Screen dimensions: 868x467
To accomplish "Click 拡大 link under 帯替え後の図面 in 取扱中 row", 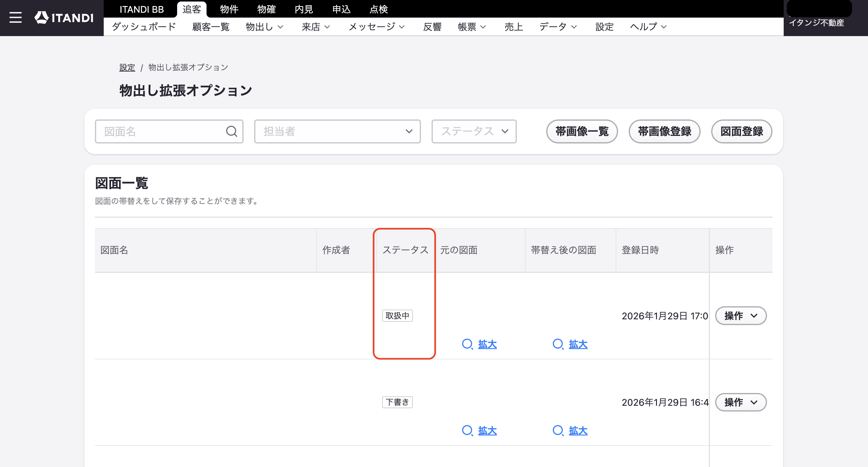I will pyautogui.click(x=578, y=344).
